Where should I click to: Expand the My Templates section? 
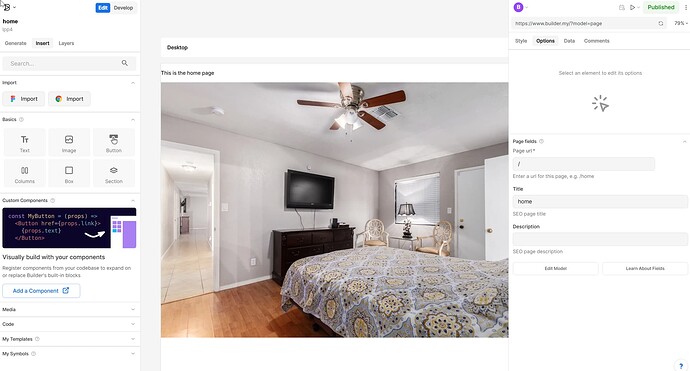click(x=133, y=339)
